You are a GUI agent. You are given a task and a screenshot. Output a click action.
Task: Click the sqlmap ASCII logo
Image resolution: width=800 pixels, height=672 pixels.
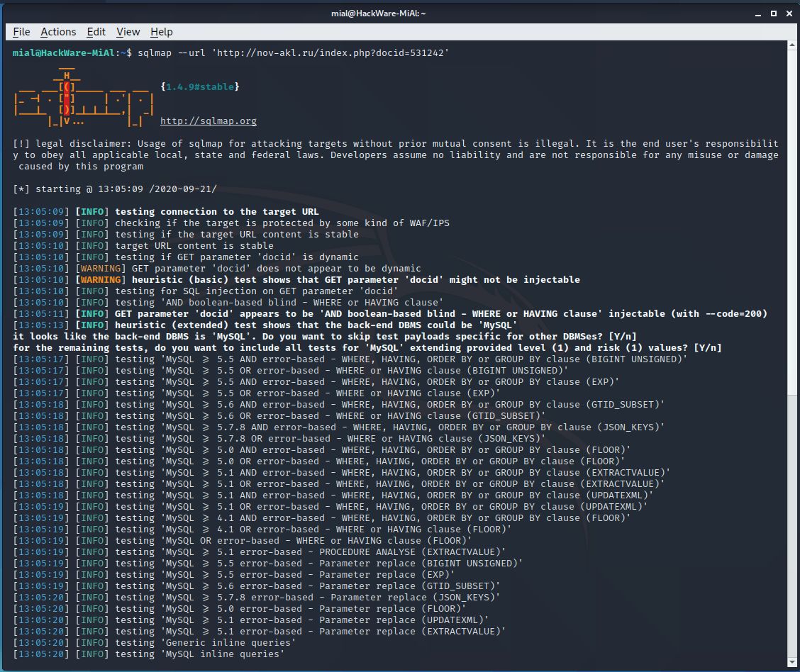pyautogui.click(x=84, y=97)
